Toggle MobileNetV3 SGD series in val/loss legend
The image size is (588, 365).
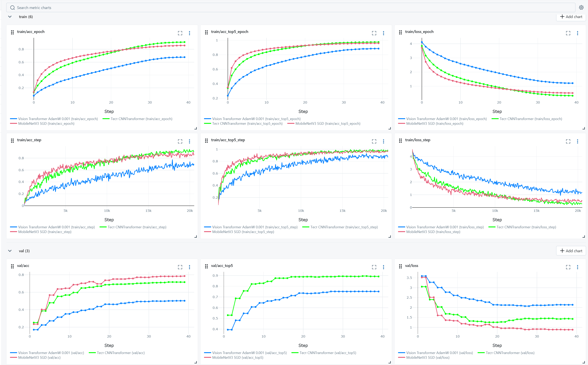428,358
